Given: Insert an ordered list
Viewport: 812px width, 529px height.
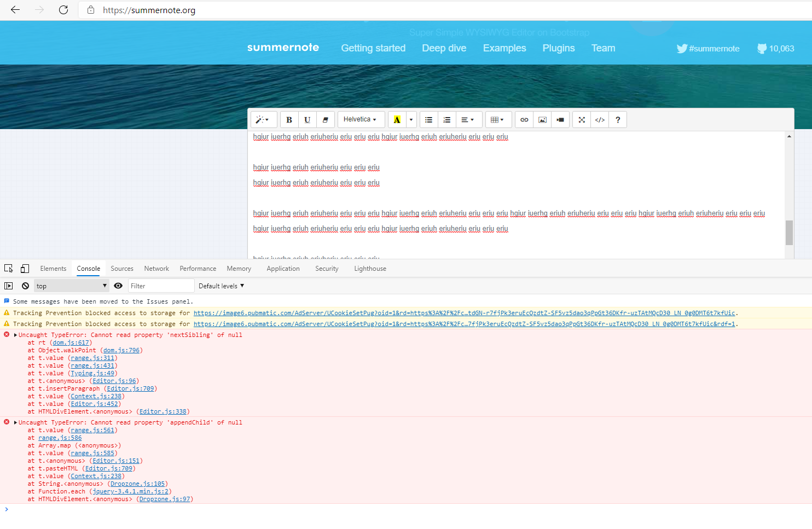Looking at the screenshot, I should tap(446, 119).
